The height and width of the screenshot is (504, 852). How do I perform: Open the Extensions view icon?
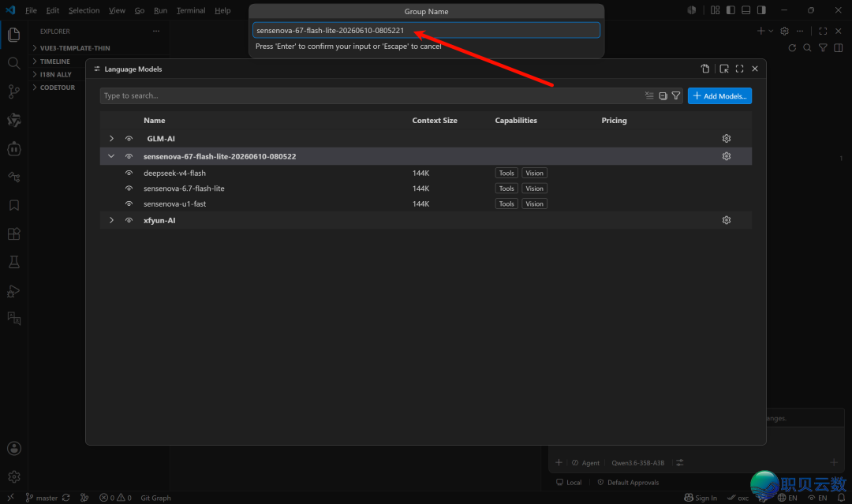coord(14,234)
